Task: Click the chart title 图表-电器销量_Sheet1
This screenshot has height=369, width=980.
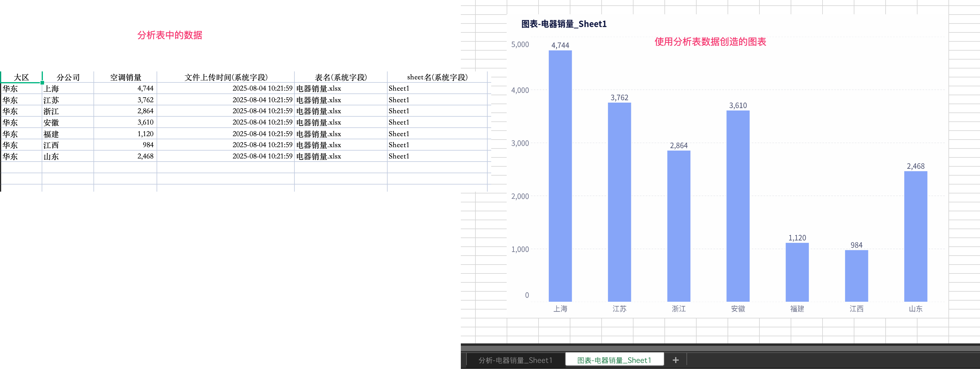Action: (x=564, y=24)
